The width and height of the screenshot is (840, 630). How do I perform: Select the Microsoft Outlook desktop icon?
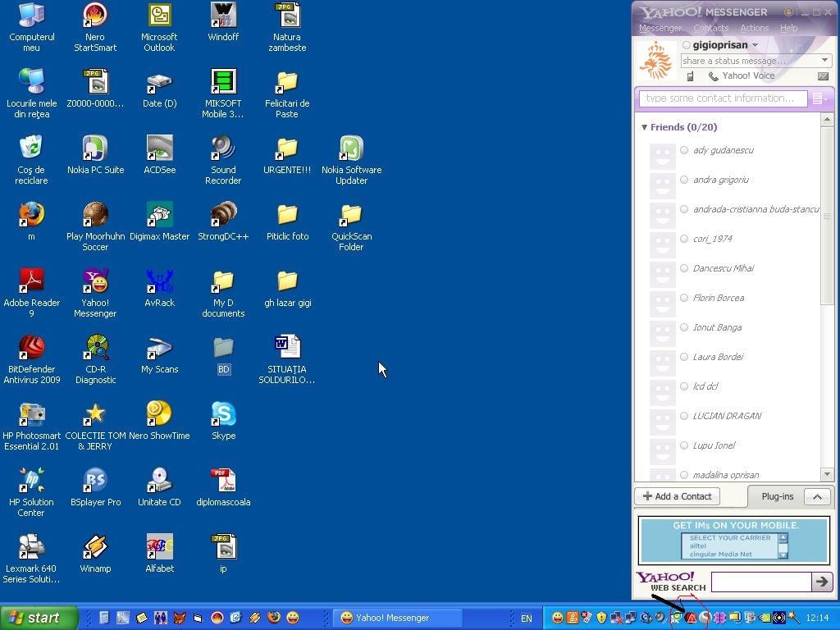[x=159, y=27]
